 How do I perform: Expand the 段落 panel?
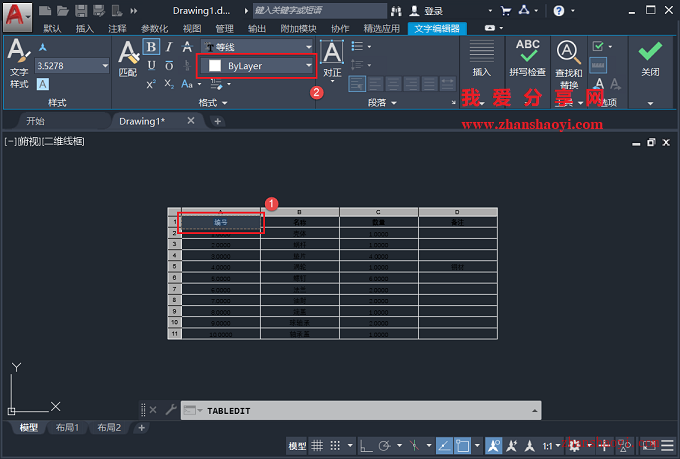pos(382,103)
